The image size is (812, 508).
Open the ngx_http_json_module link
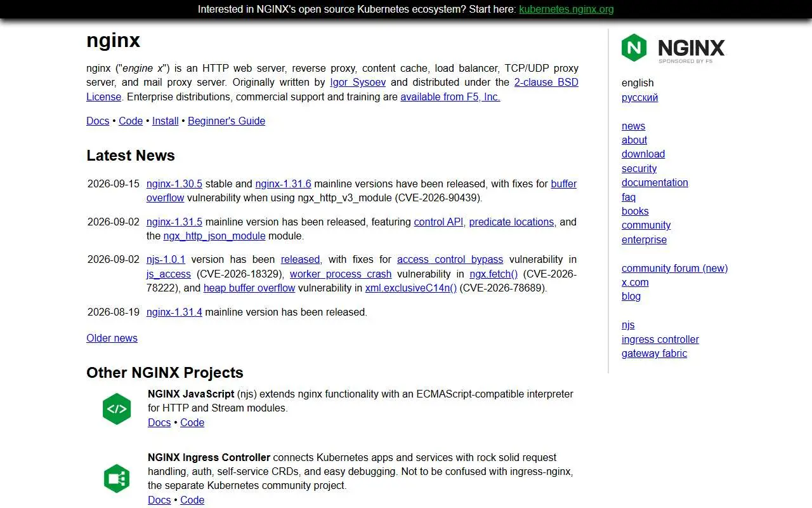pos(214,236)
